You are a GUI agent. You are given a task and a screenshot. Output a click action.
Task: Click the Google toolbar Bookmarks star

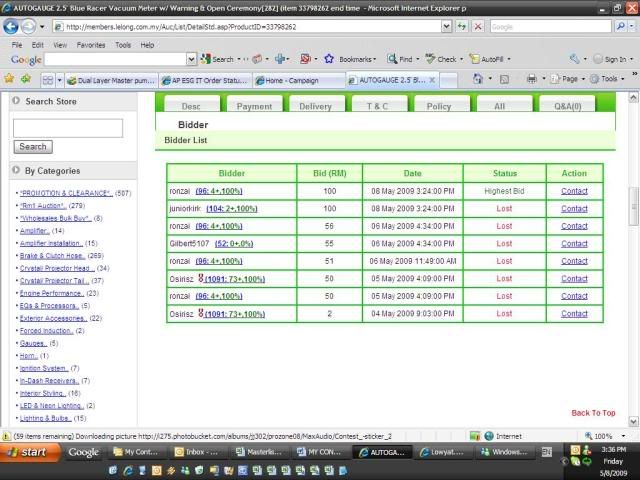point(330,60)
